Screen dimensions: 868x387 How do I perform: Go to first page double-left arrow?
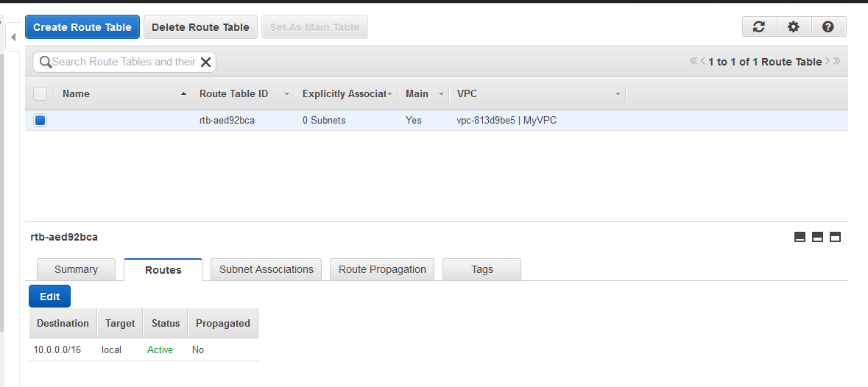(693, 61)
